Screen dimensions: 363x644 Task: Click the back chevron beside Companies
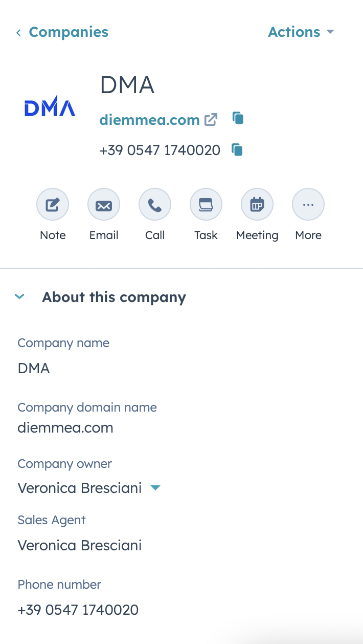[18, 33]
